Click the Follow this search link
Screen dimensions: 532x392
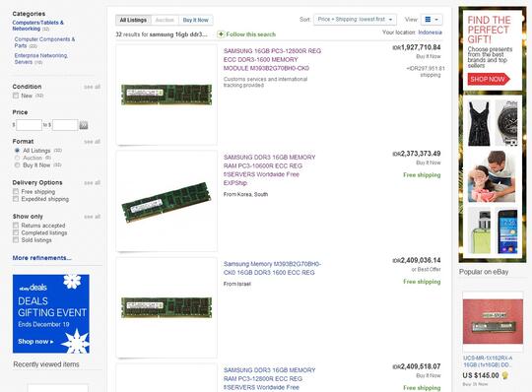[251, 34]
